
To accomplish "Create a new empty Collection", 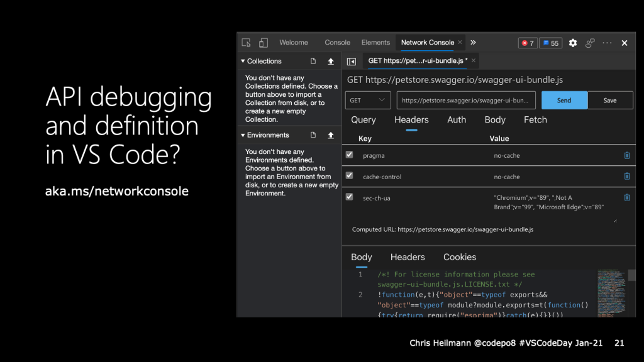I will (313, 61).
